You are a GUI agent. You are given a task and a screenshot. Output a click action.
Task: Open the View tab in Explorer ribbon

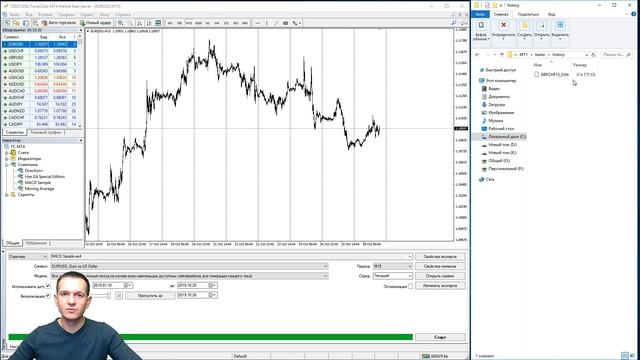click(x=551, y=15)
